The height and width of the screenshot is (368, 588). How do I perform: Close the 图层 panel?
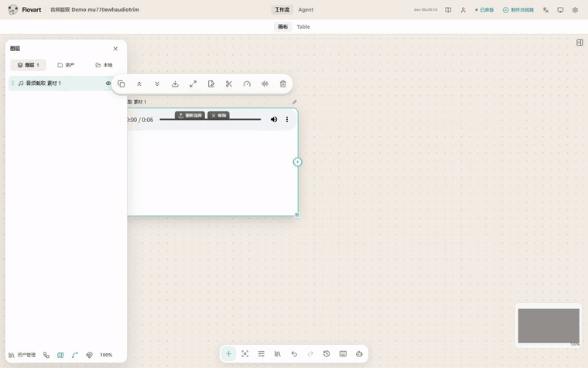pos(115,49)
